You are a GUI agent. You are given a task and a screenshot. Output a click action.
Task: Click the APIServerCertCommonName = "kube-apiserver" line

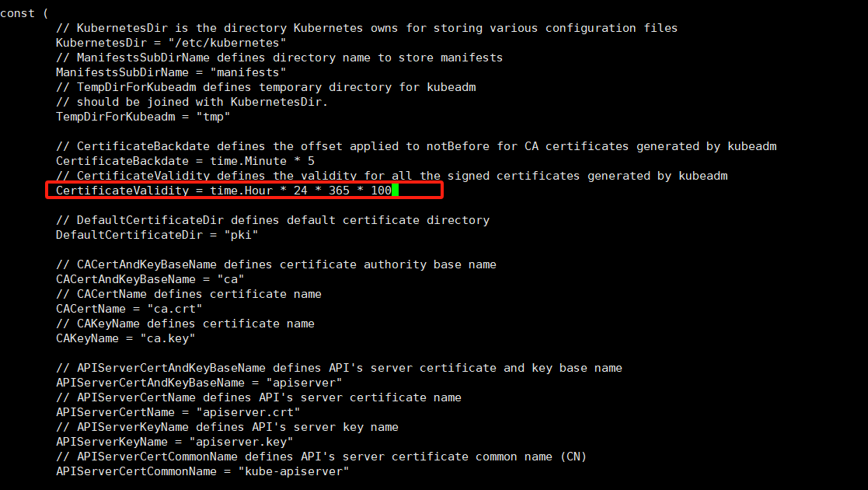click(203, 471)
